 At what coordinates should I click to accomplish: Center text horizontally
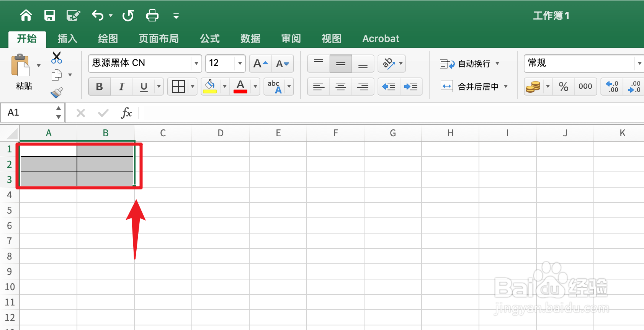(341, 87)
